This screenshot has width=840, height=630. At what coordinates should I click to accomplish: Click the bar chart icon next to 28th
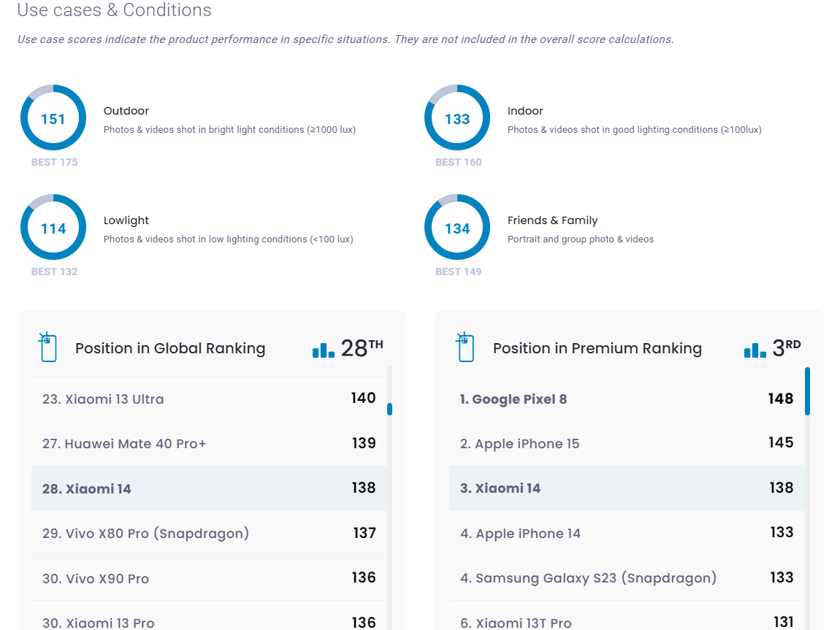324,350
